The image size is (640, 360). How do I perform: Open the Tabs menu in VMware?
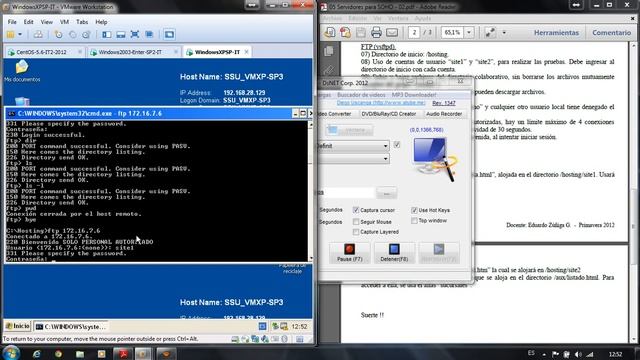(82, 22)
